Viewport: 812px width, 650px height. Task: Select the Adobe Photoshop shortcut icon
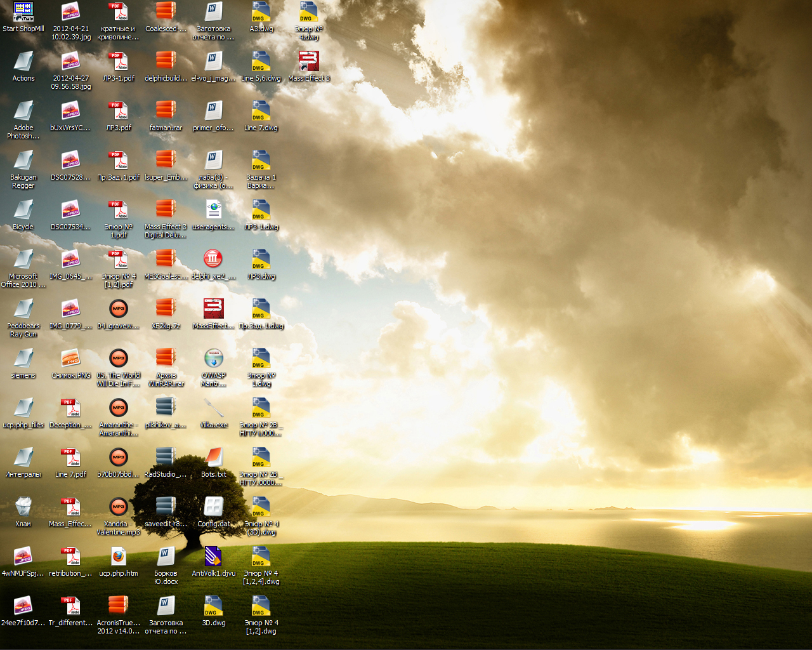(x=23, y=120)
